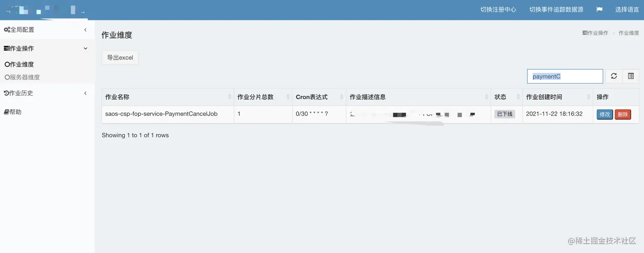Open the 帮助 sidebar item
Viewport: 644px width, 253px height.
47,112
